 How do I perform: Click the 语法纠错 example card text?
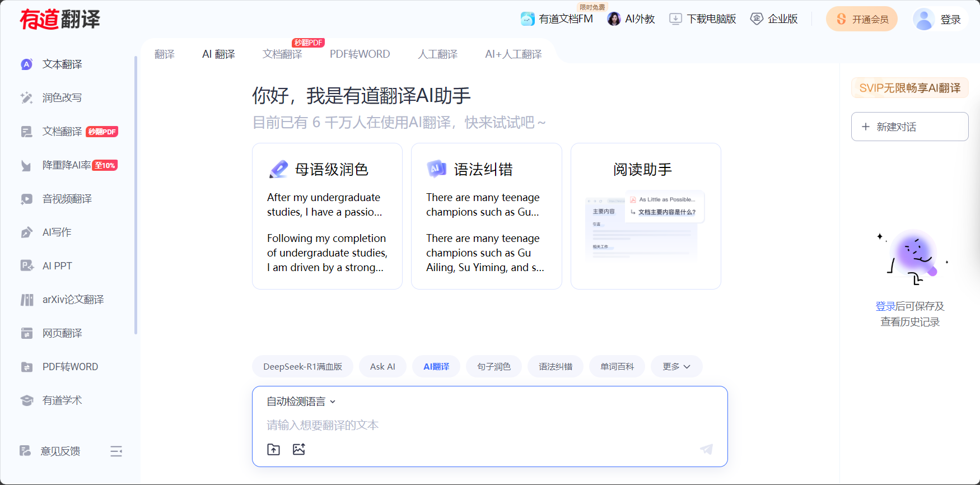tap(485, 232)
